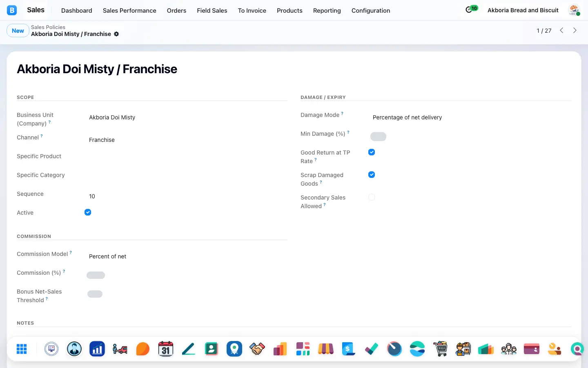This screenshot has height=368, width=588.
Task: Open the gear actions menu beside record title
Action: coord(116,34)
